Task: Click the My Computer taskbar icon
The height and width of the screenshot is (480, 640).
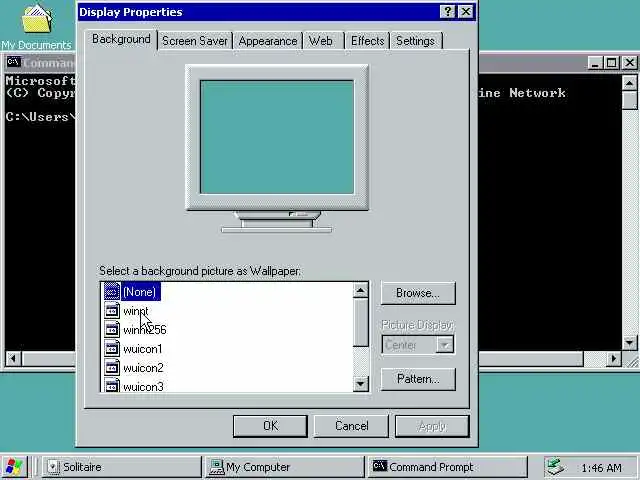Action: pos(216,467)
